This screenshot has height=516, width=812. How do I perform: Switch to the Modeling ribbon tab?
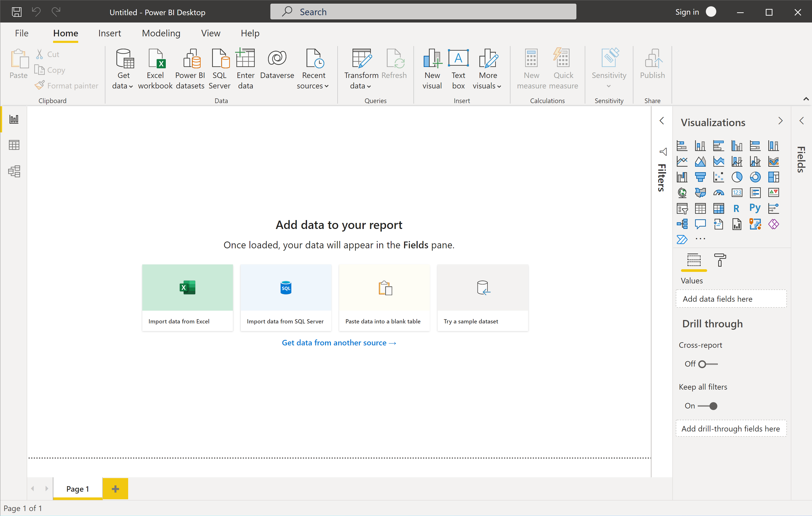pyautogui.click(x=161, y=33)
